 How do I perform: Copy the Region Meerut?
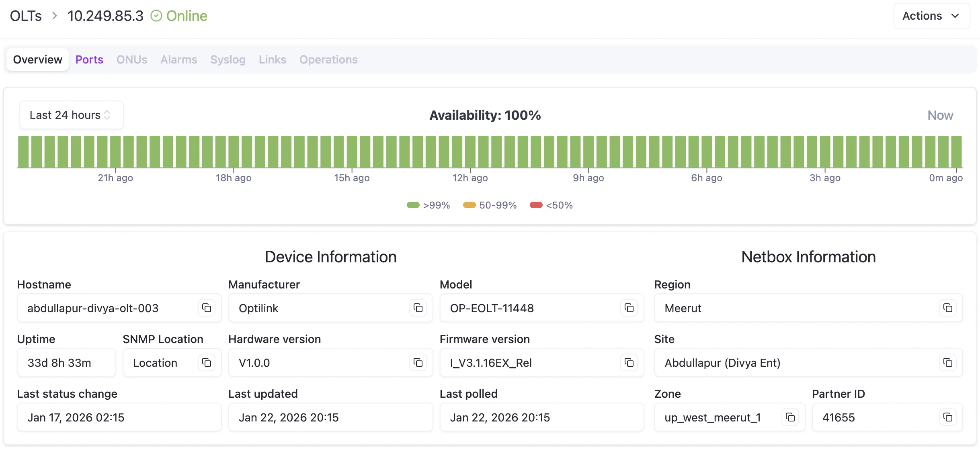tap(948, 308)
